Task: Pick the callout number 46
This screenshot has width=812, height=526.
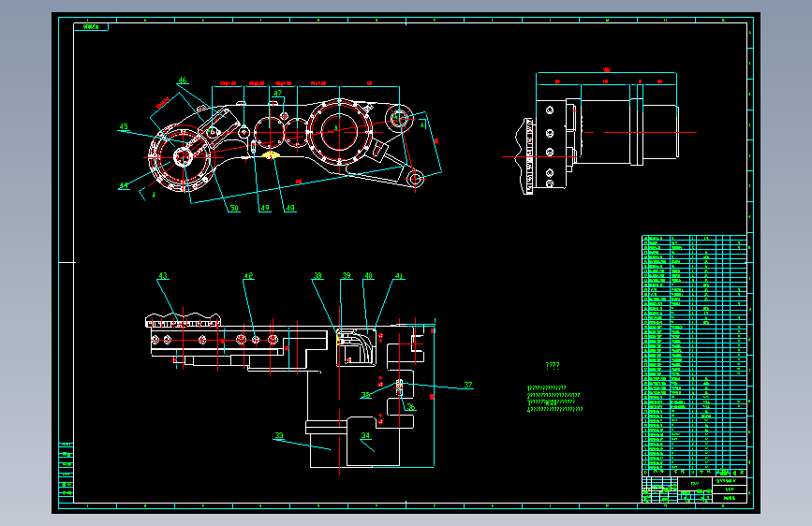Action: 183,80
